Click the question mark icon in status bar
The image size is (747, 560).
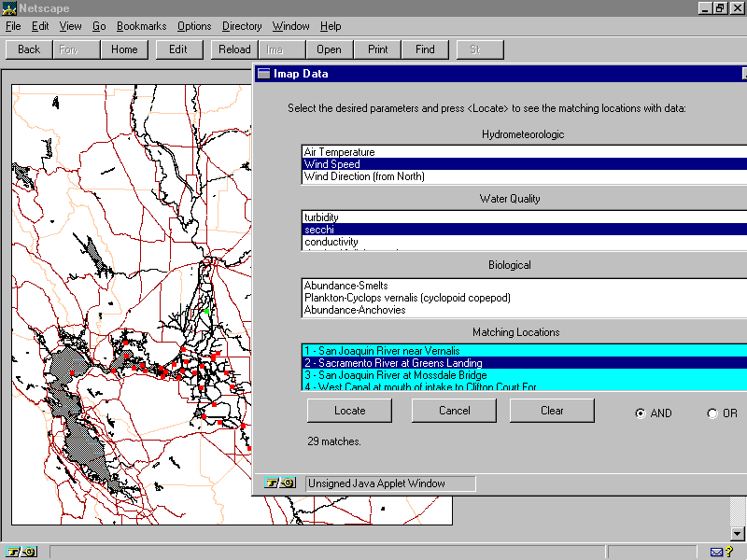(x=729, y=552)
